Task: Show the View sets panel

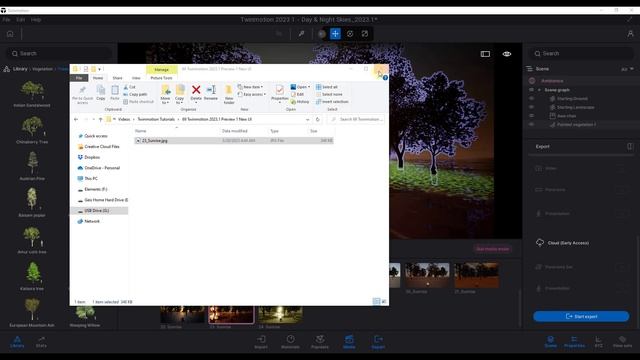Action: pos(622,342)
